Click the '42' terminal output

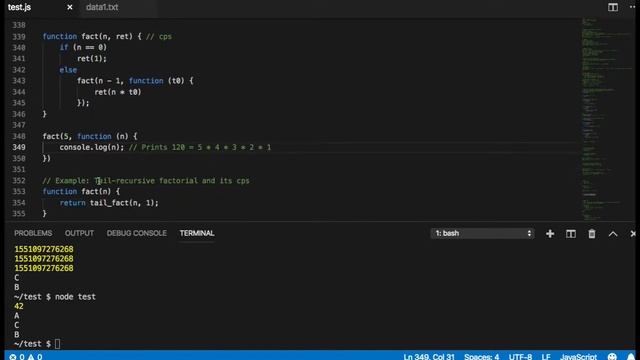(x=19, y=306)
